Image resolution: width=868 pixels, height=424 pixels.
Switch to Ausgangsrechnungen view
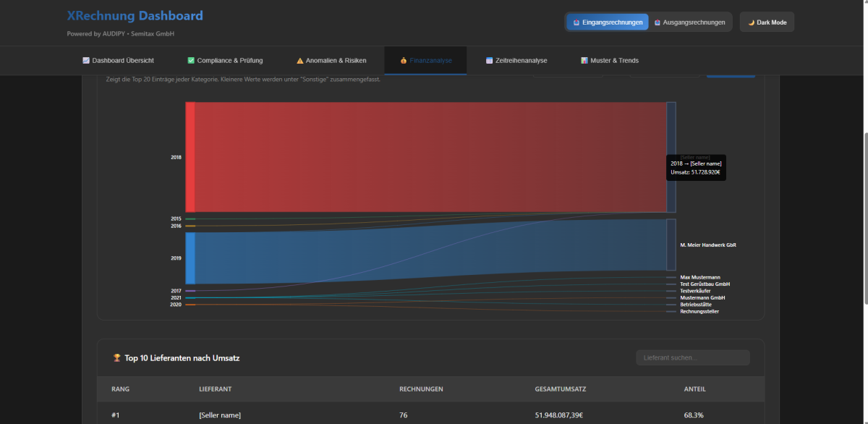point(690,22)
